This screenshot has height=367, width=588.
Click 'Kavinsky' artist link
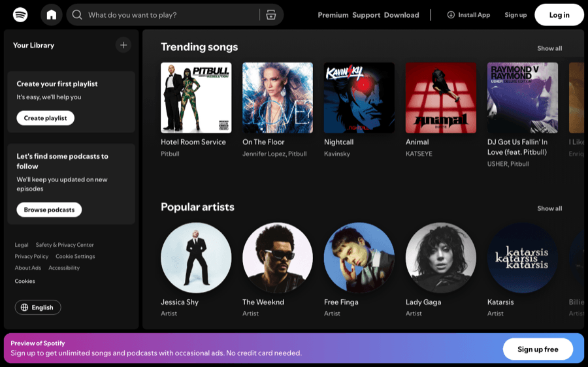(x=336, y=153)
